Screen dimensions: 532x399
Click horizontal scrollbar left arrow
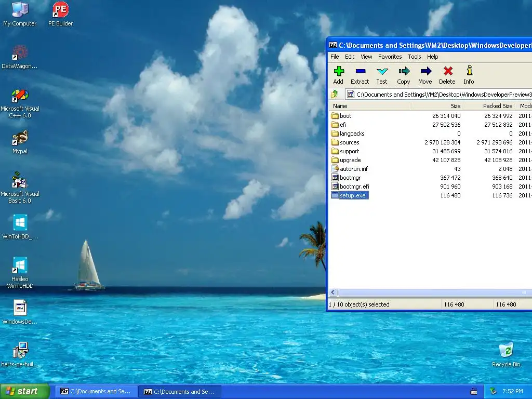click(x=333, y=292)
